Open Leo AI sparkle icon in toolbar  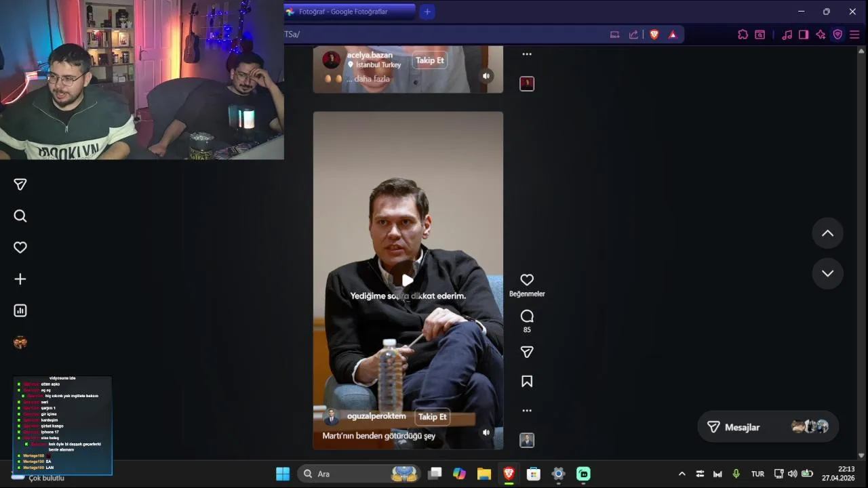pyautogui.click(x=821, y=35)
